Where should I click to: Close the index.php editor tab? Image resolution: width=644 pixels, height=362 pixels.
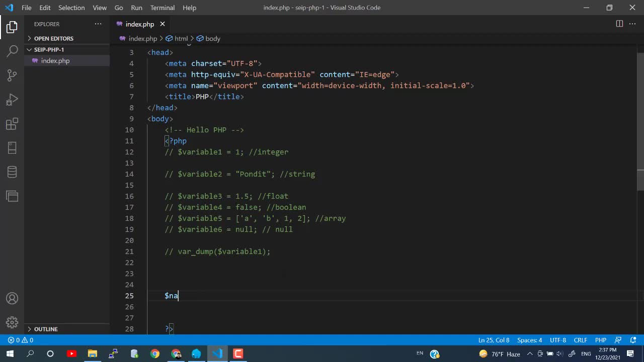(163, 24)
